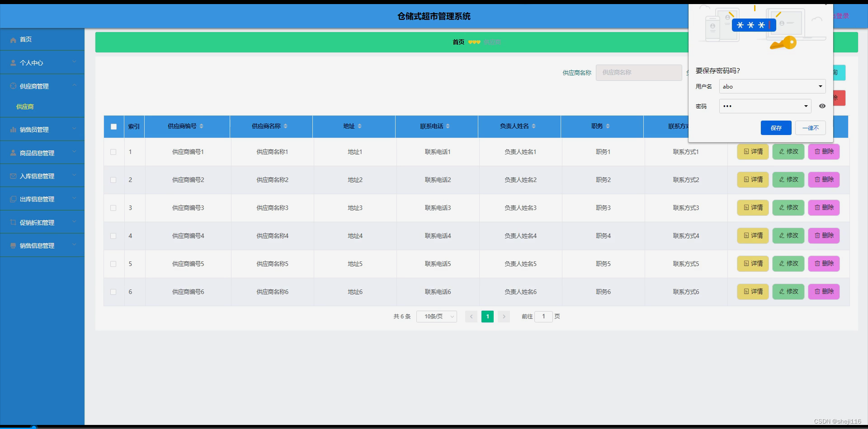
Task: Check the checkbox for row 5
Action: 113,264
